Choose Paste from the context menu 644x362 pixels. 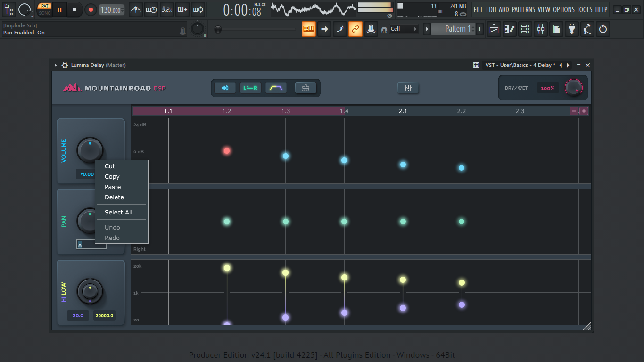tap(122, 187)
